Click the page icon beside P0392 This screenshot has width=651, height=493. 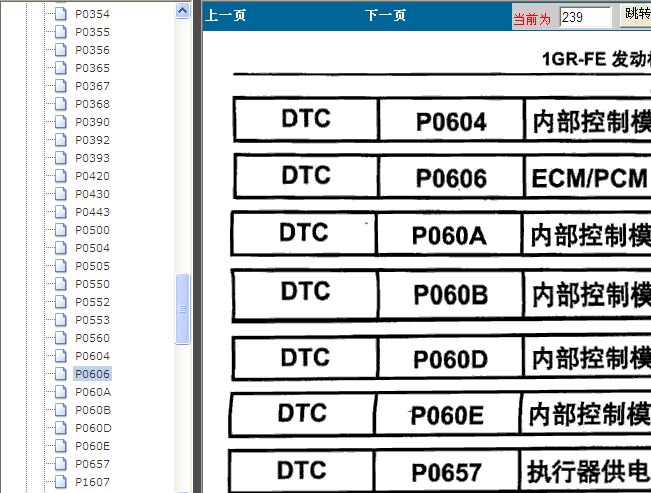point(61,140)
